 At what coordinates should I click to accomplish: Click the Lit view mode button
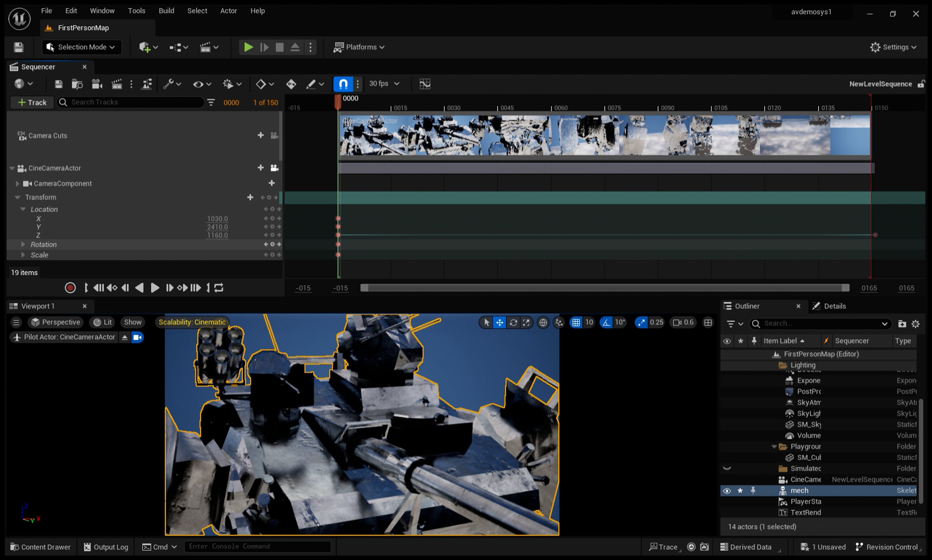tap(103, 322)
